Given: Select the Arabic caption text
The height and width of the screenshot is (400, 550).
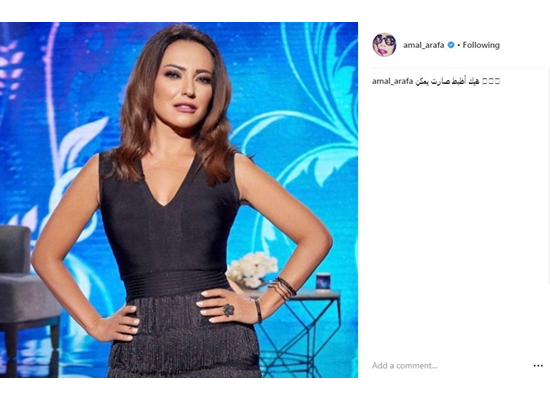Looking at the screenshot, I should click(447, 81).
